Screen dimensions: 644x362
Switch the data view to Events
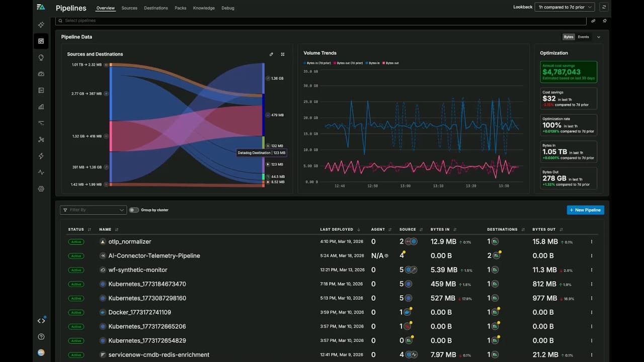pos(583,37)
